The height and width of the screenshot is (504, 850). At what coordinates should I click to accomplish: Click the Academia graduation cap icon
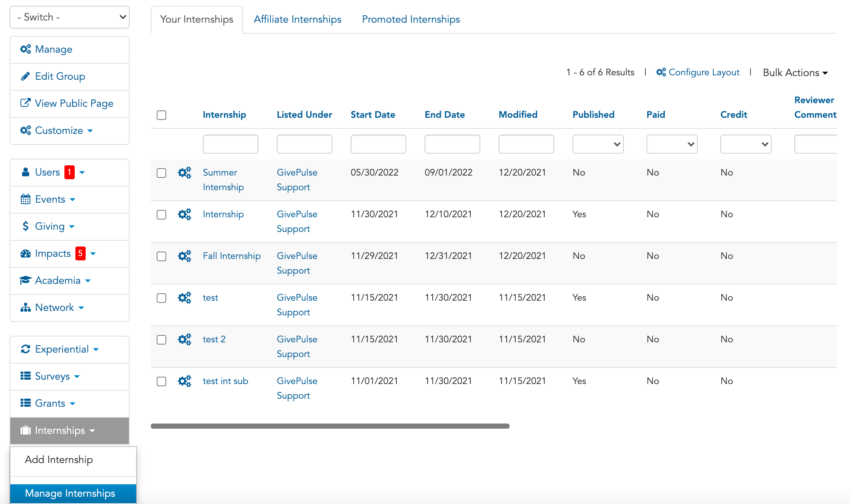[26, 280]
